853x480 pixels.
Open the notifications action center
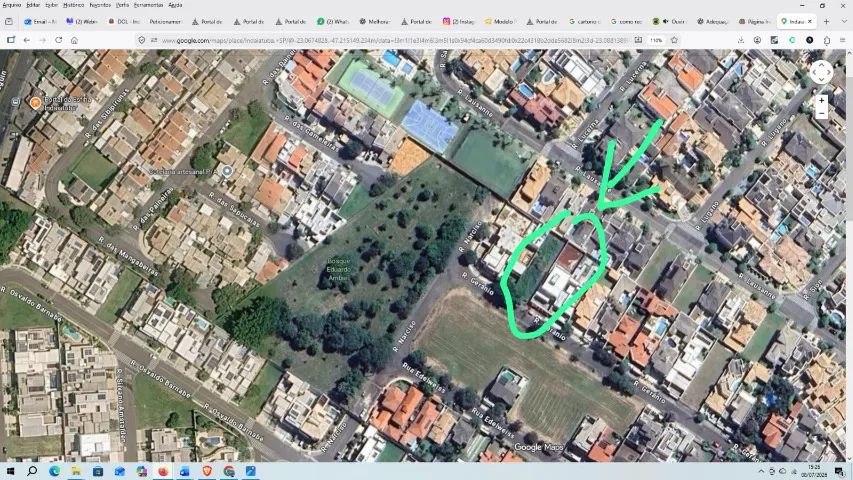839,471
